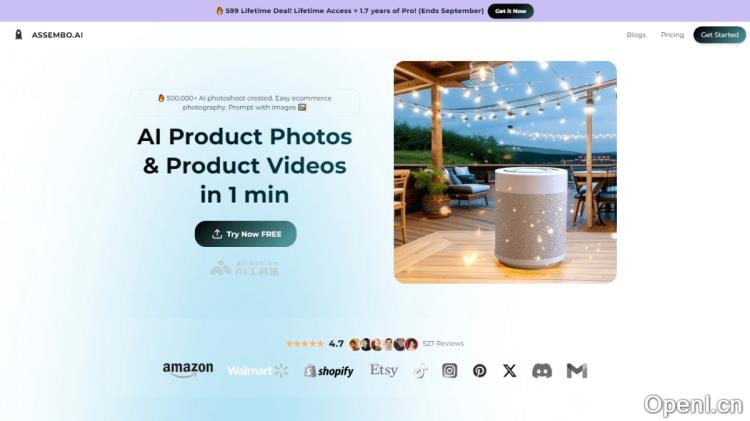
Task: Click the speaker product photo thumbnail
Action: (505, 172)
